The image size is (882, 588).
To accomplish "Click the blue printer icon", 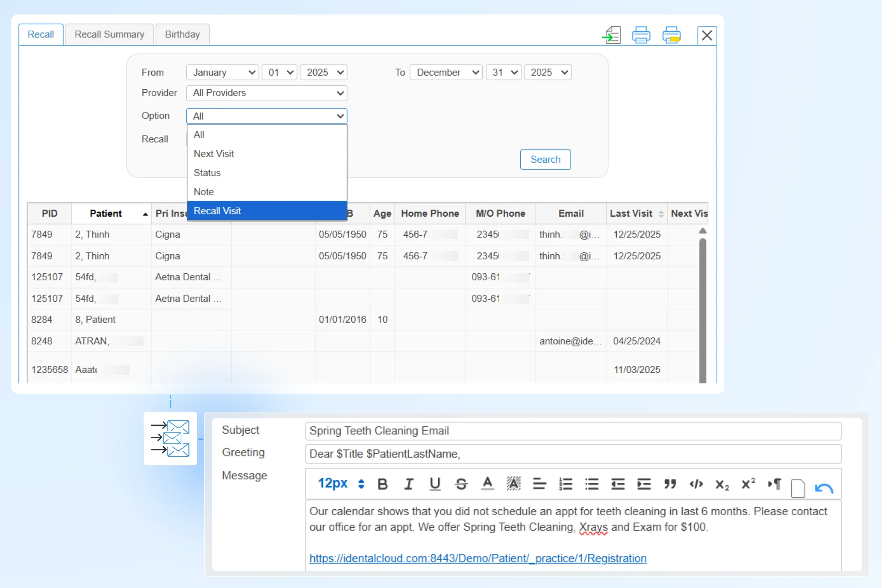I will (641, 35).
